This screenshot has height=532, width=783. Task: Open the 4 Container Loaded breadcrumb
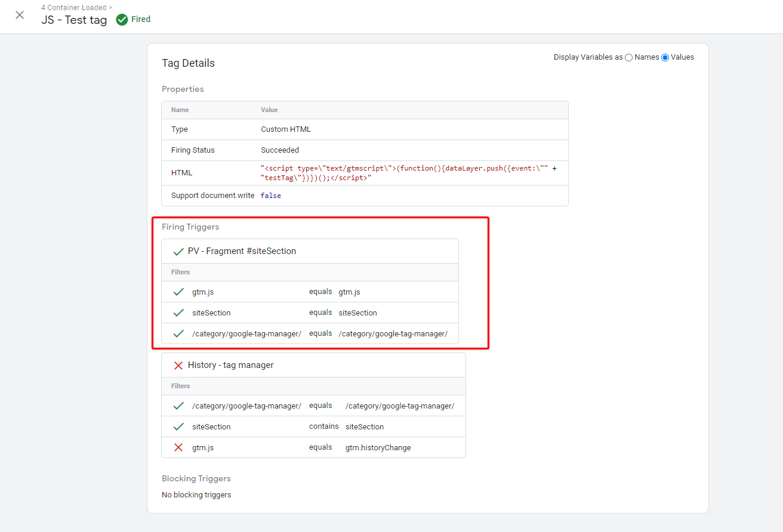tap(74, 7)
